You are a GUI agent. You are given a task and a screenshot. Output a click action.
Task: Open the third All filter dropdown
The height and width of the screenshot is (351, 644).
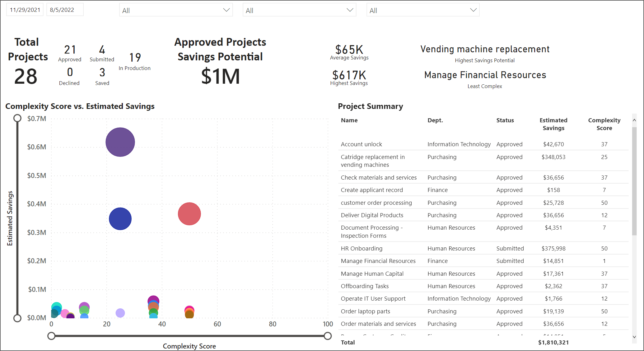tap(422, 10)
